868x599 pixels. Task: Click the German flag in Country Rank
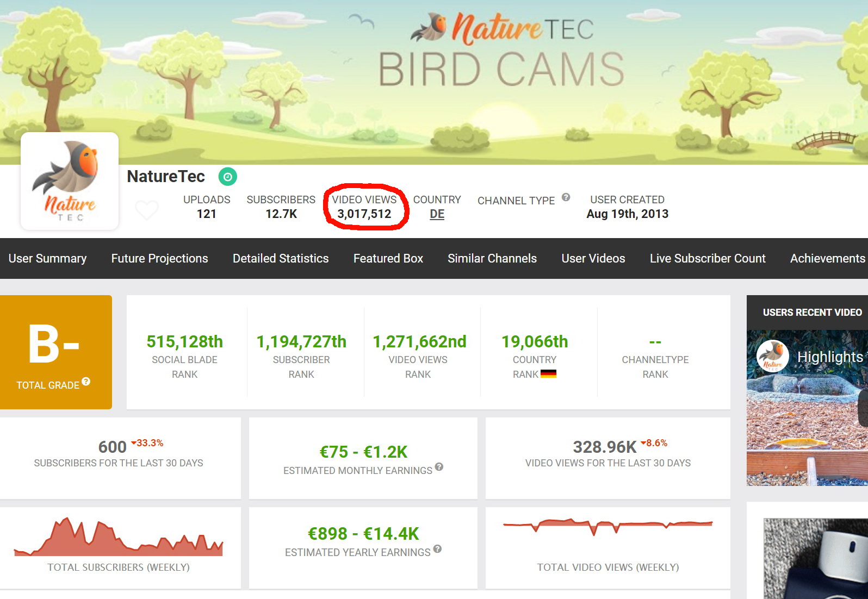click(x=548, y=374)
